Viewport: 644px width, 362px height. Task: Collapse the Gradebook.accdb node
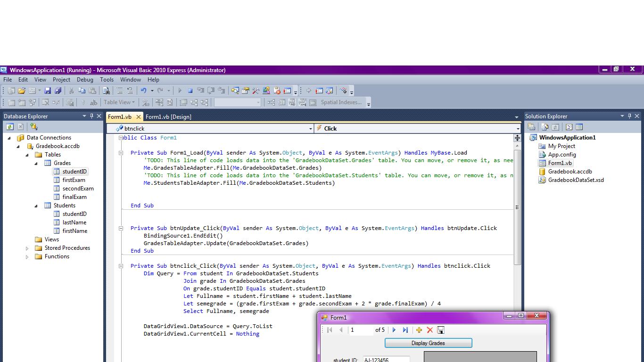click(18, 147)
